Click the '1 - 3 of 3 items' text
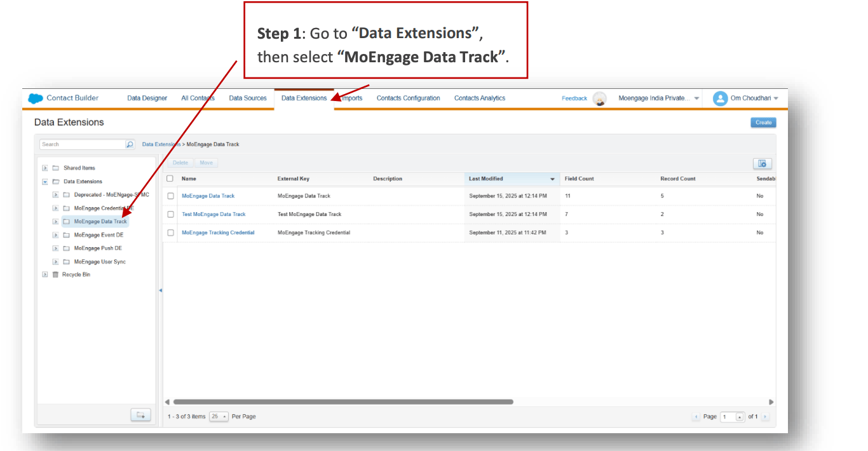868x451 pixels. point(187,417)
